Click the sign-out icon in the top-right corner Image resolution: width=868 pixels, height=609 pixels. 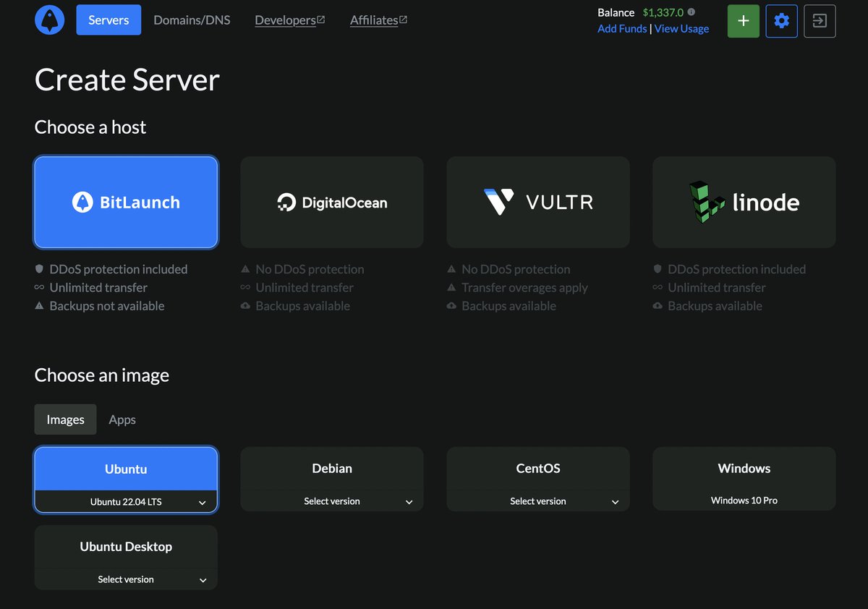[820, 21]
